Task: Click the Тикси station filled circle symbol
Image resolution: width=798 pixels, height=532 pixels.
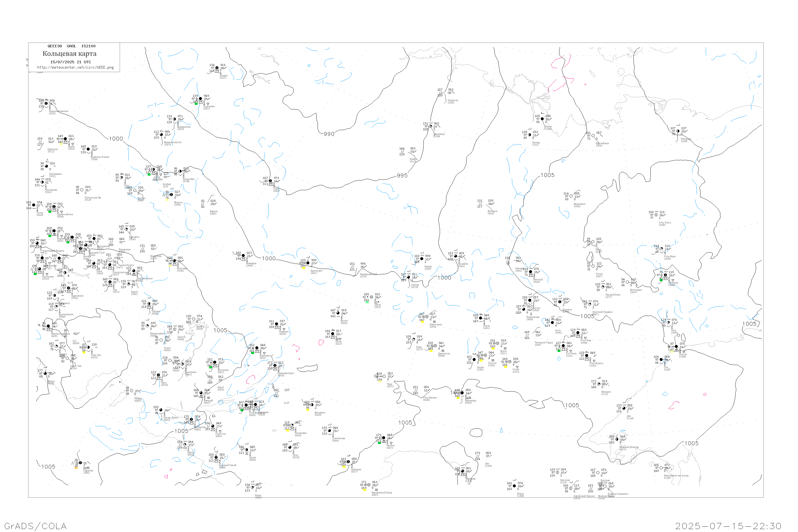Action: point(542,119)
